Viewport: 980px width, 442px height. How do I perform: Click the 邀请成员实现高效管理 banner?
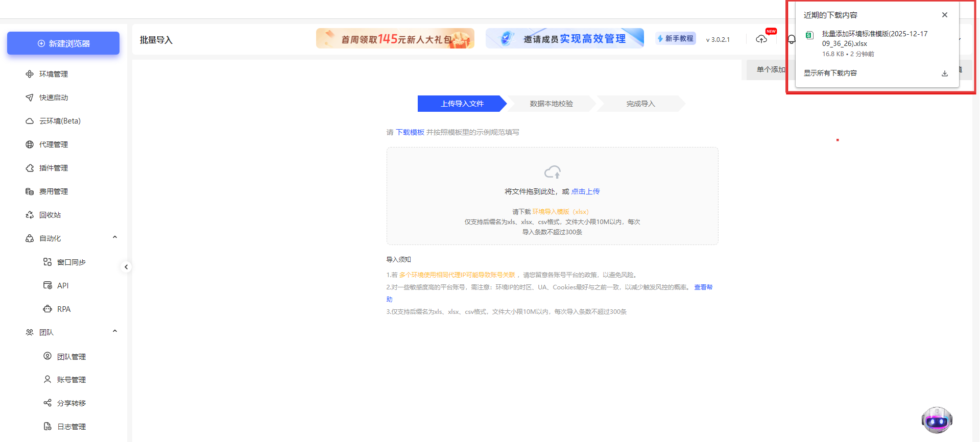click(x=565, y=39)
